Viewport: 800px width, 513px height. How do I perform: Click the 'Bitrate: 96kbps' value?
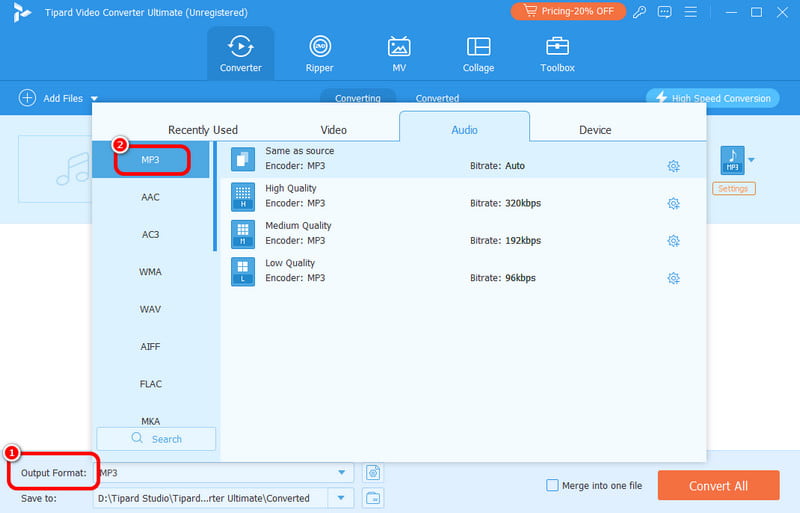tap(503, 278)
